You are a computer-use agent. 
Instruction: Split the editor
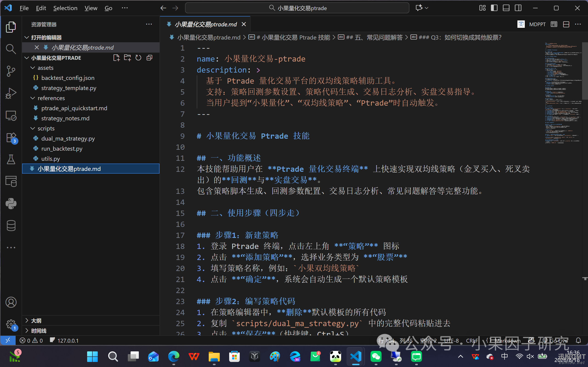click(x=566, y=24)
